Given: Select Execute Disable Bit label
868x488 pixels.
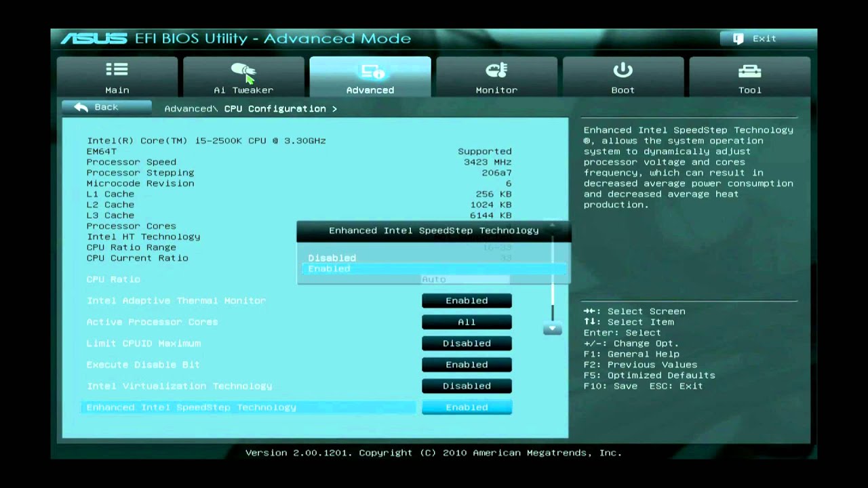Looking at the screenshot, I should tap(143, 365).
